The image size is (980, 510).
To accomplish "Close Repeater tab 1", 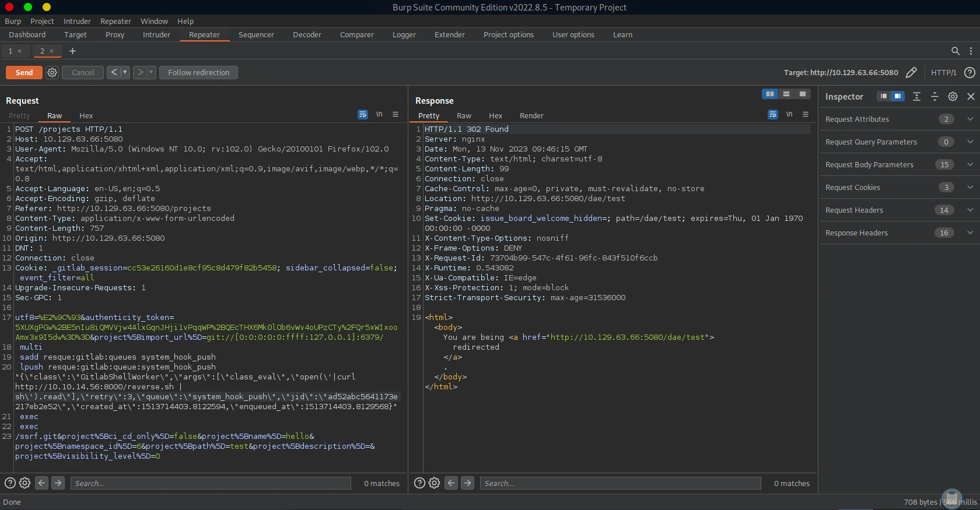I will [x=19, y=51].
